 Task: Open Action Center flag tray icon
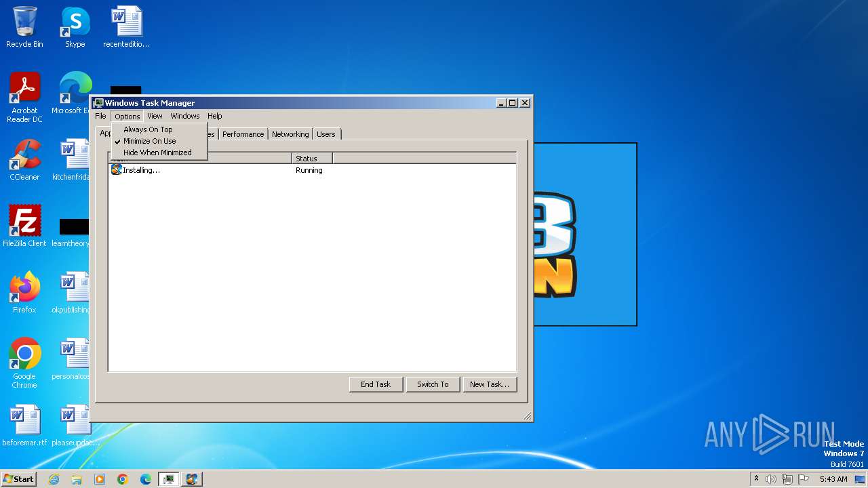tap(804, 479)
